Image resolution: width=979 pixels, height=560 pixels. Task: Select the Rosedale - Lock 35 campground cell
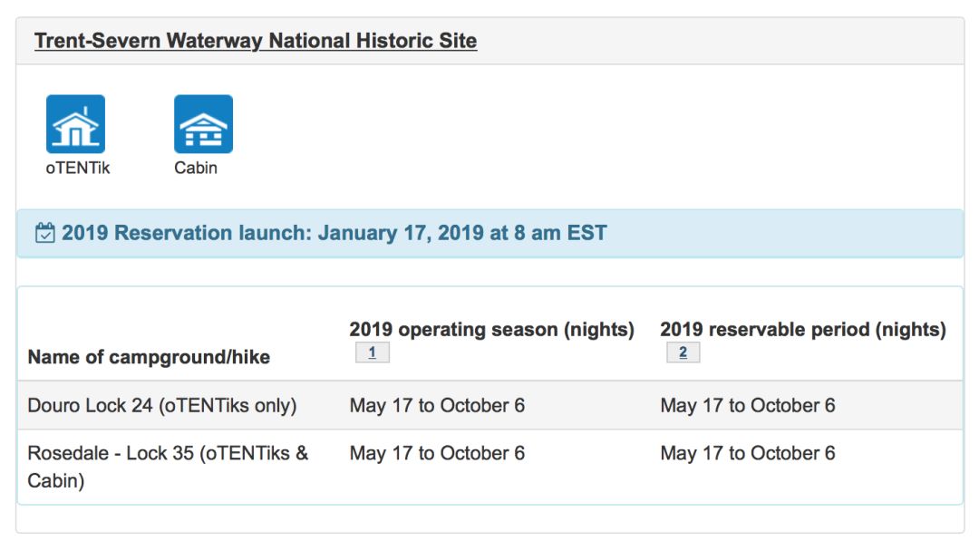pyautogui.click(x=168, y=467)
